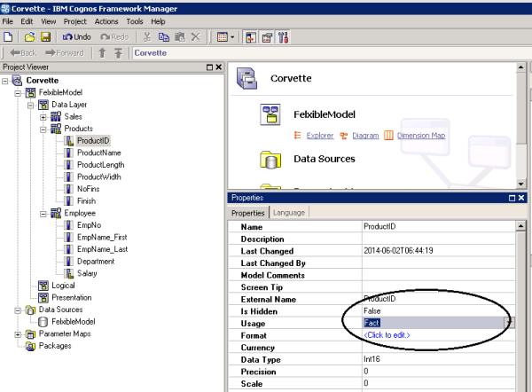Click the Presentation namespace icon
Image resolution: width=532 pixels, height=392 pixels.
pyautogui.click(x=43, y=298)
